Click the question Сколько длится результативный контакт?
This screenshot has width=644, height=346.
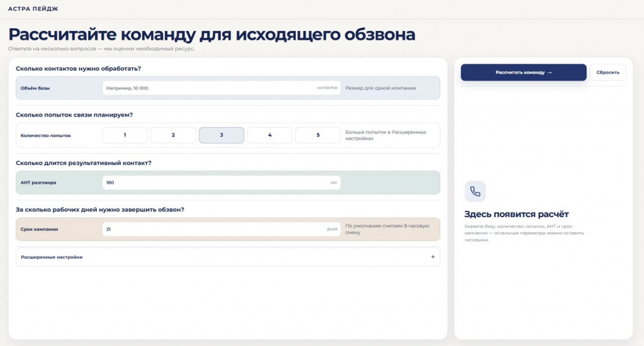click(84, 163)
